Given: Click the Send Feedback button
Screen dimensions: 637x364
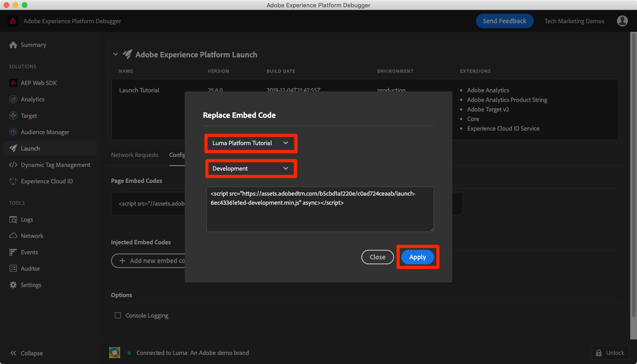Looking at the screenshot, I should [505, 21].
